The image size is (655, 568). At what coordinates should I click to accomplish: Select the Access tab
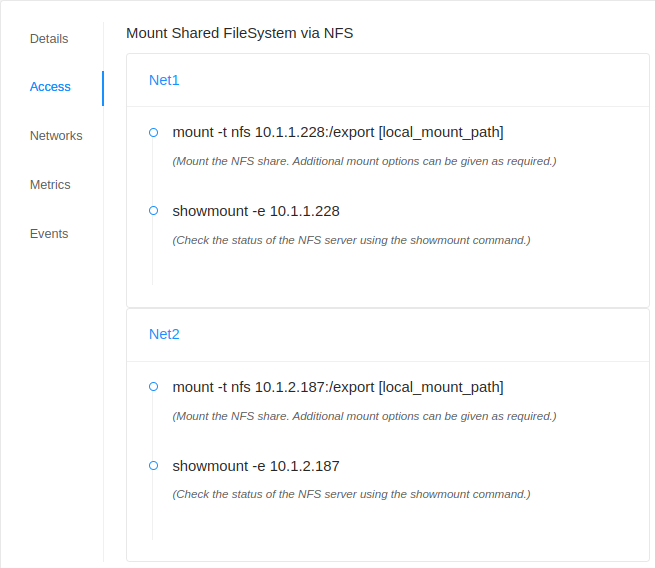50,87
